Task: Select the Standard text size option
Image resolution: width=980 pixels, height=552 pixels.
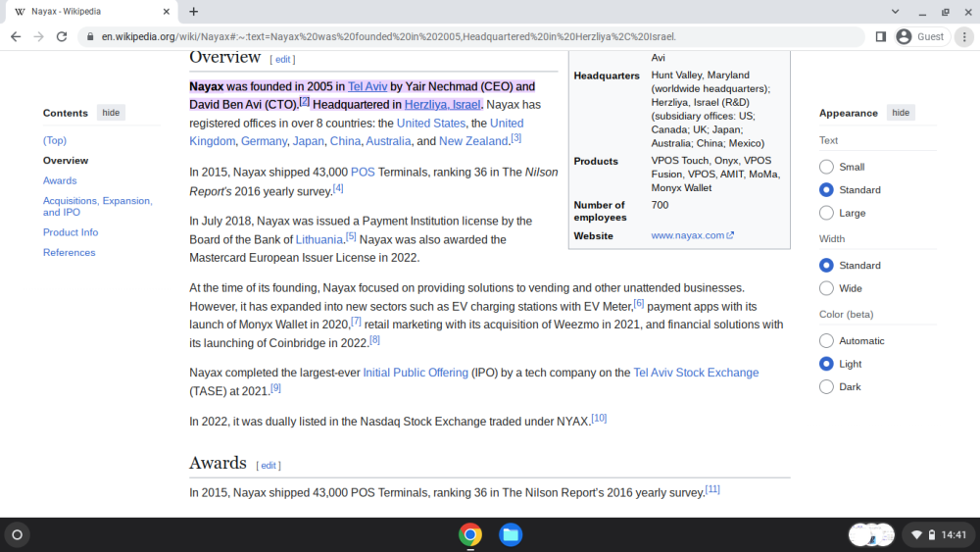Action: 826,189
